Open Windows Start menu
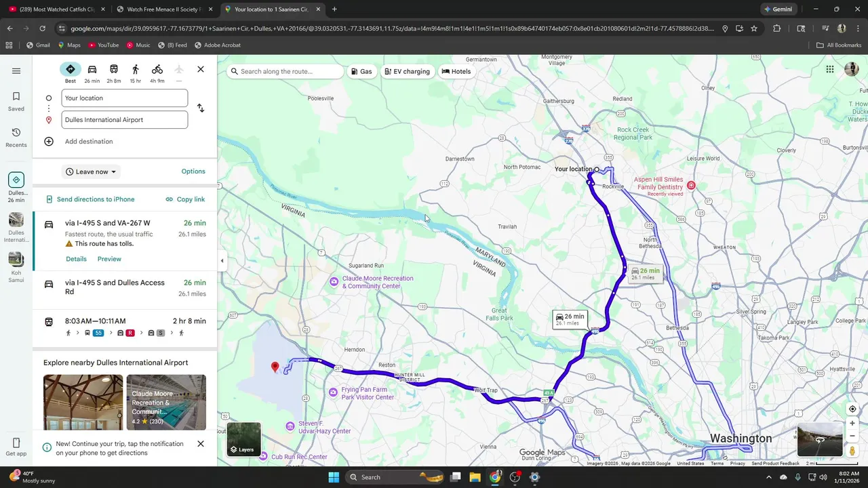 coord(334,477)
